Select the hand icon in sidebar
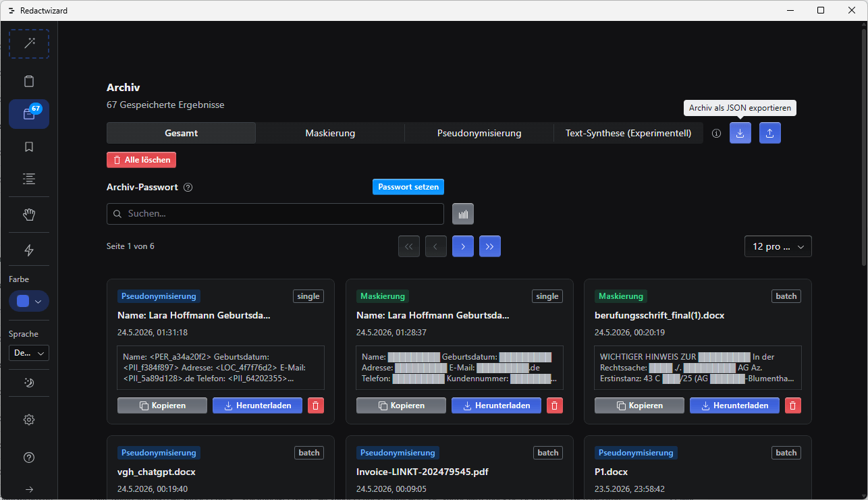 [x=29, y=215]
